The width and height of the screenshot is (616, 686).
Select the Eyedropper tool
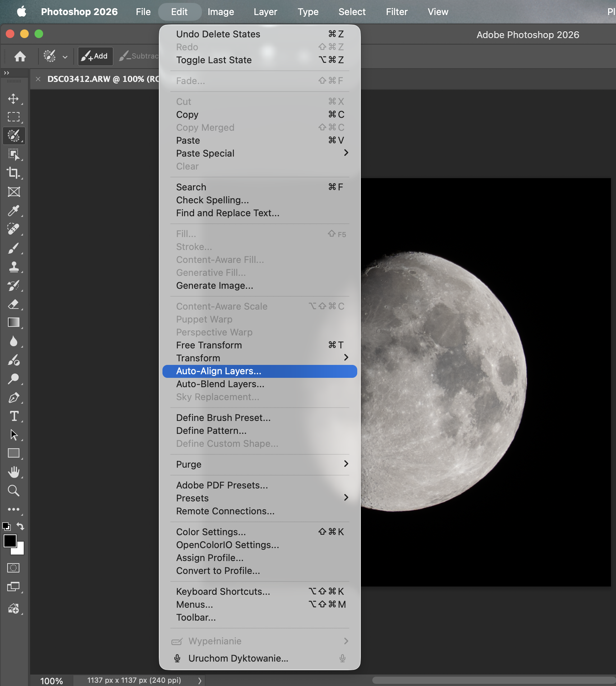pyautogui.click(x=14, y=211)
